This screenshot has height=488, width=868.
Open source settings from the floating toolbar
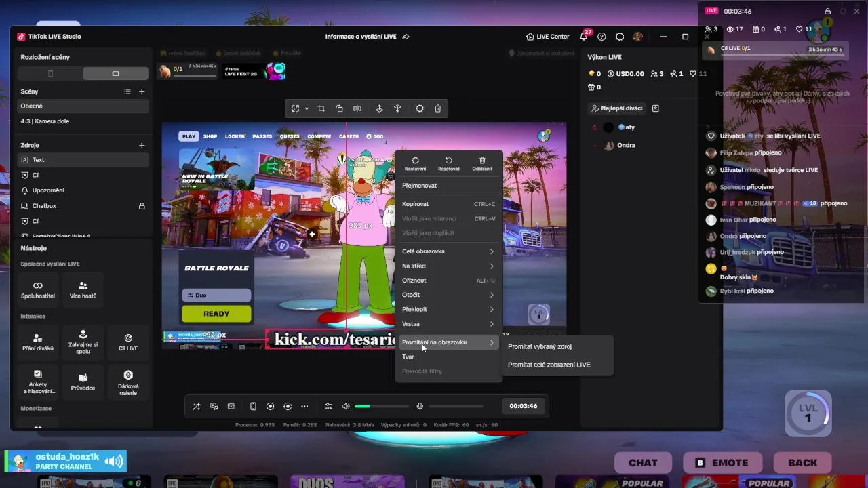420,108
